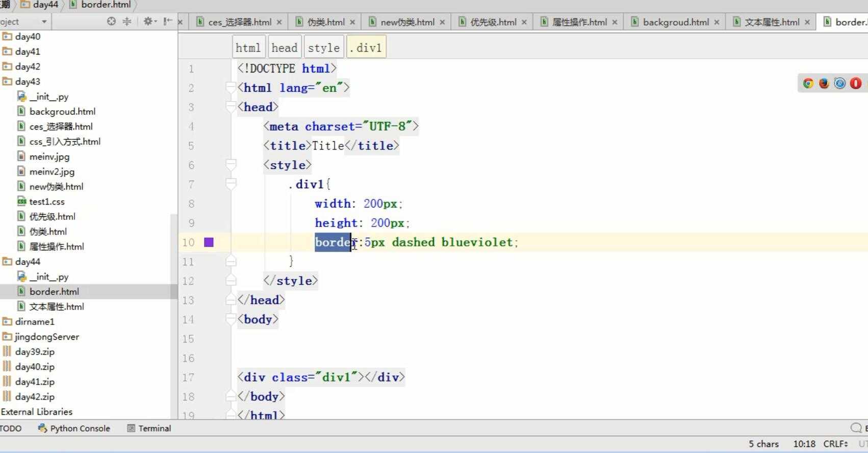The image size is (868, 453).
Task: Click fold end marker at line 11
Action: [231, 261]
